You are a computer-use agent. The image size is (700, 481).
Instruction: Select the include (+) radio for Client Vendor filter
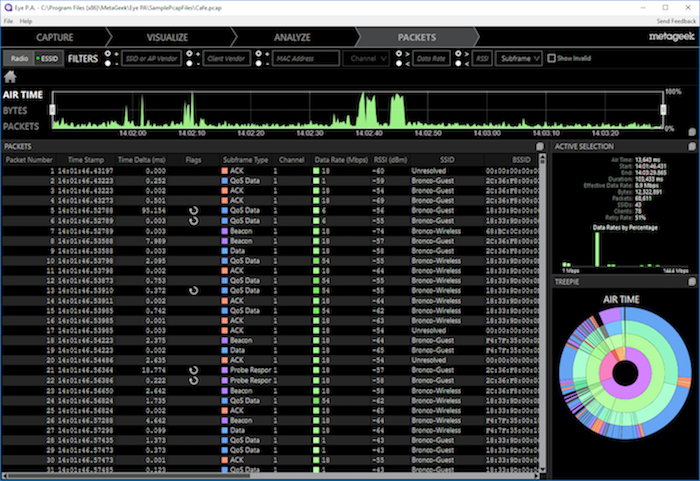[x=189, y=54]
